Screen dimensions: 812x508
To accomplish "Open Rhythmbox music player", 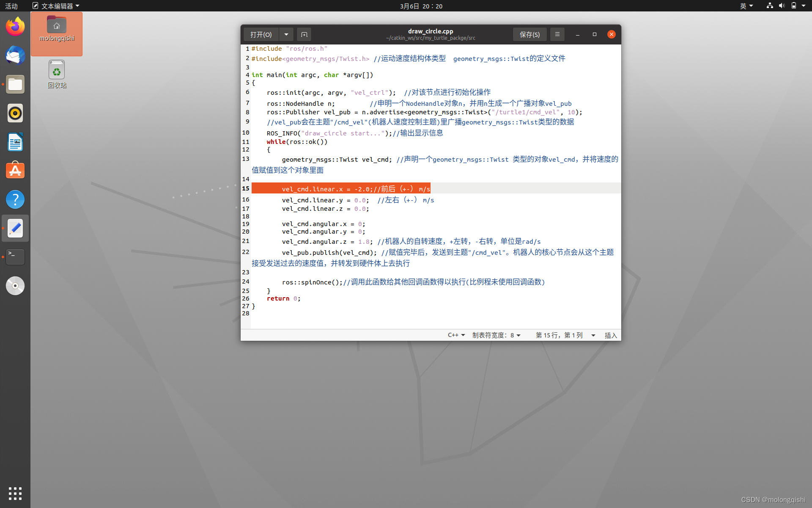I will [15, 113].
